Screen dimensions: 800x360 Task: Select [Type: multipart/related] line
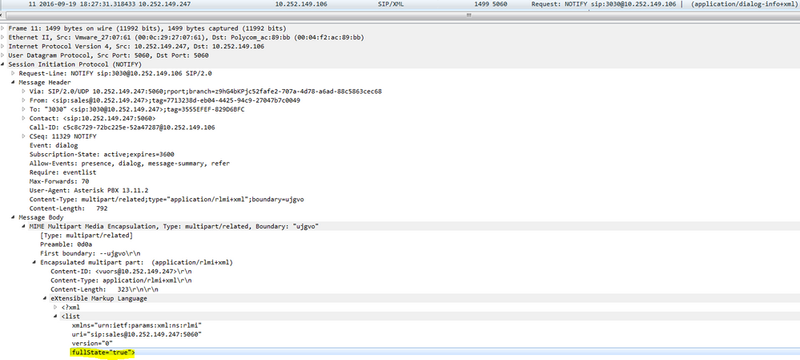(x=86, y=235)
